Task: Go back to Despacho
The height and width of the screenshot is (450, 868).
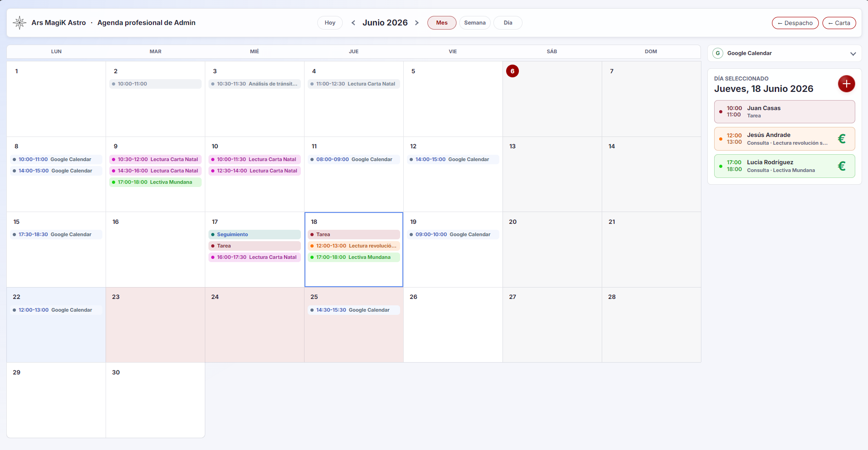Action: pyautogui.click(x=795, y=23)
